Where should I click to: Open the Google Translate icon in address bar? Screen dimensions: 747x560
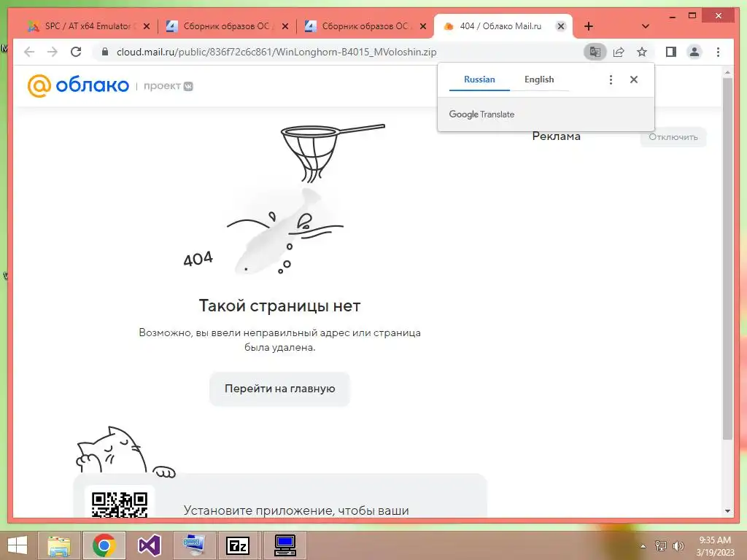pos(595,52)
